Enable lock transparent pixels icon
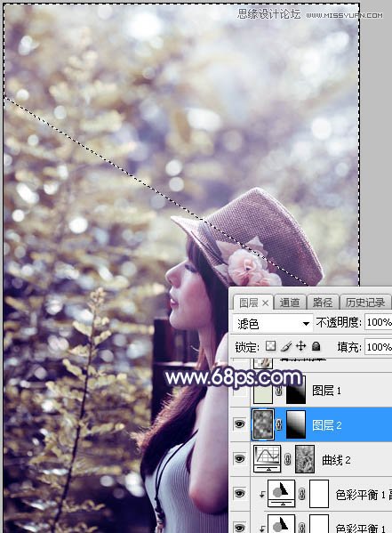Viewport: 392px width, 533px height. 270,346
